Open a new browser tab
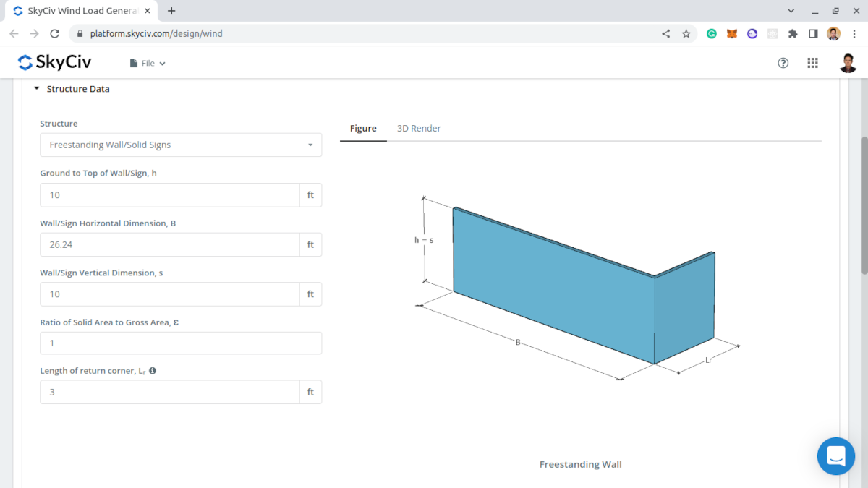868x488 pixels. pyautogui.click(x=171, y=11)
